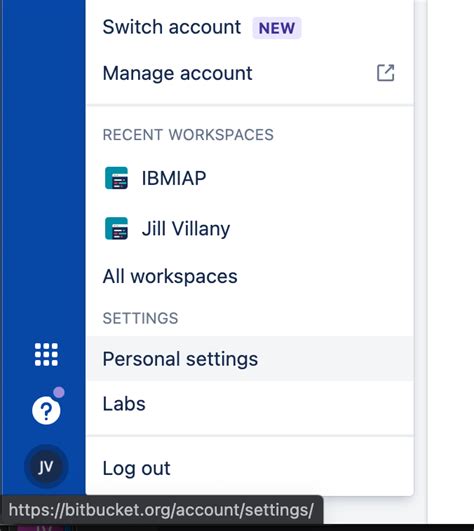This screenshot has width=474, height=531.
Task: Click the bitbucket.org account settings URL tooltip
Action: 161,510
